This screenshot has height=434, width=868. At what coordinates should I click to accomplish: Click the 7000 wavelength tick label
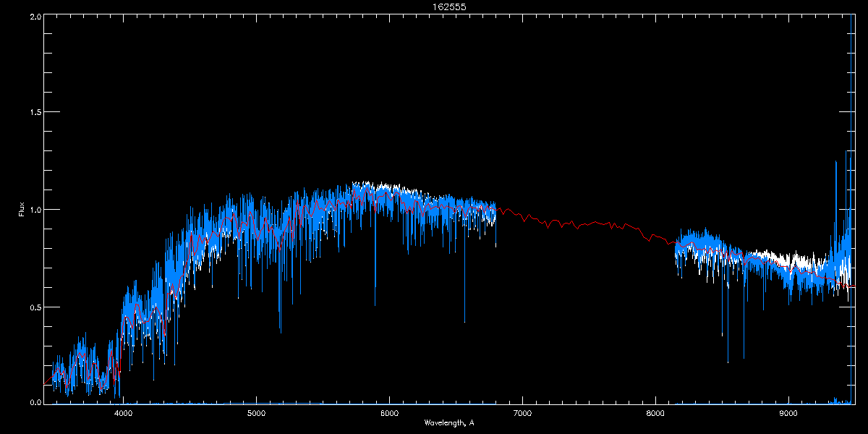pyautogui.click(x=522, y=414)
